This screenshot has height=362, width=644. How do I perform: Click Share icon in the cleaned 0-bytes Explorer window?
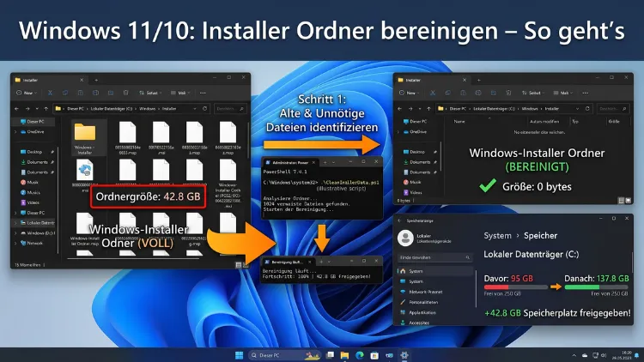[x=493, y=93]
